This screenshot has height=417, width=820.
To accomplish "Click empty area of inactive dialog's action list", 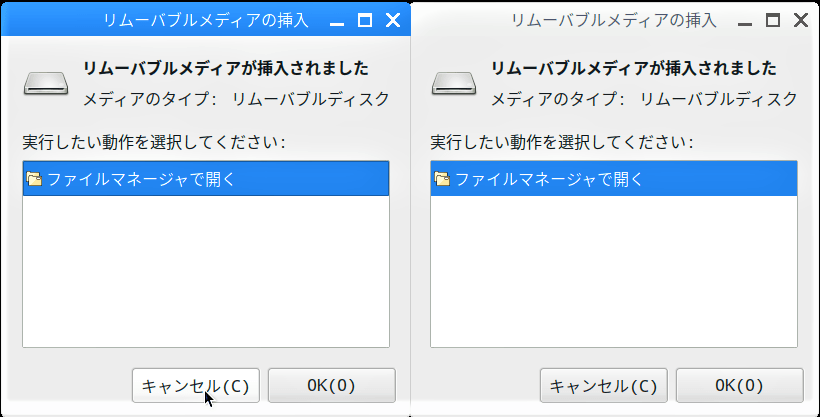I will [614, 271].
